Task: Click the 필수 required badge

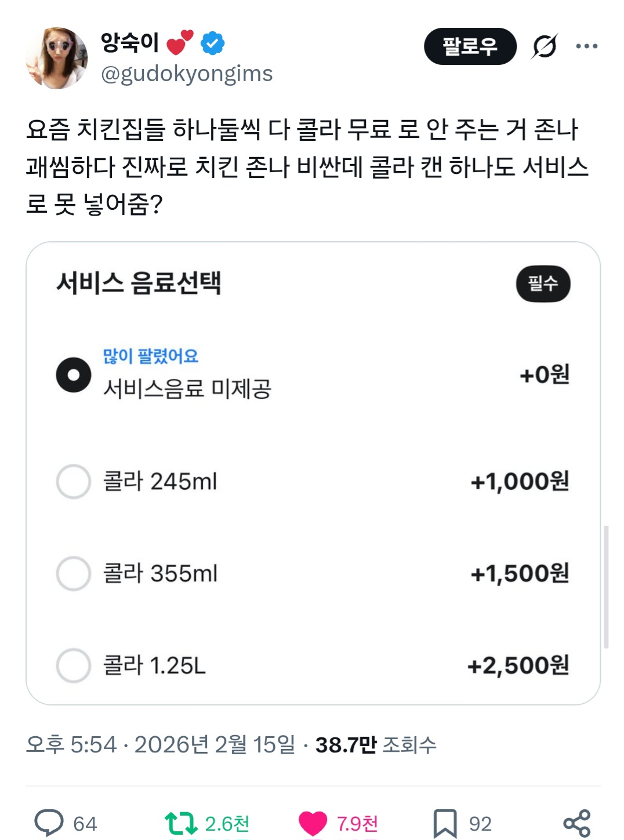Action: tap(543, 283)
